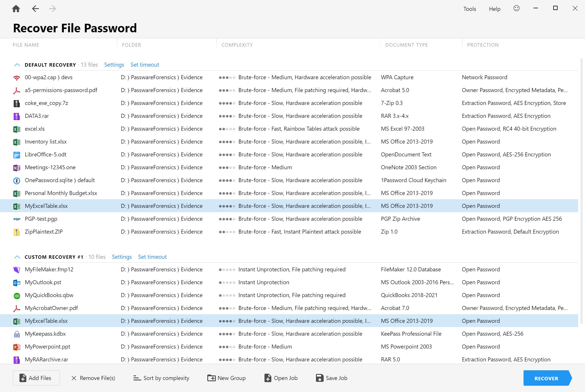Sort by the Document Type column header

407,45
